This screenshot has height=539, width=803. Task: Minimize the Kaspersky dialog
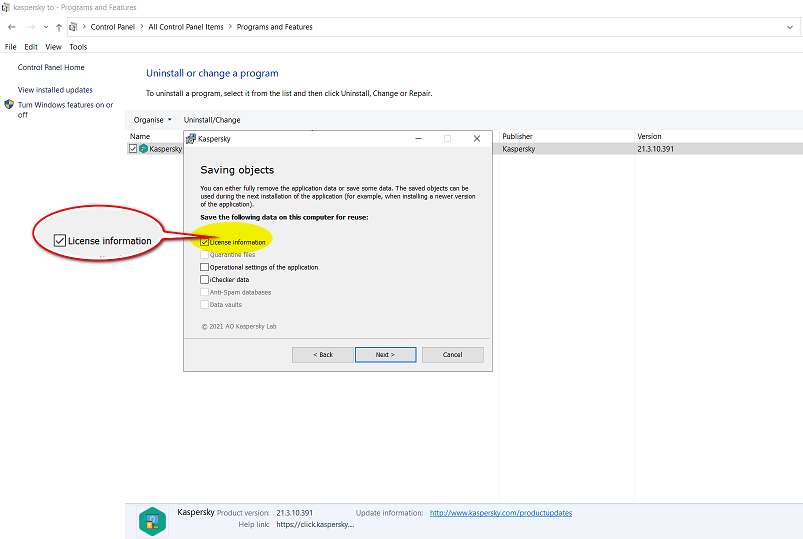click(x=418, y=139)
